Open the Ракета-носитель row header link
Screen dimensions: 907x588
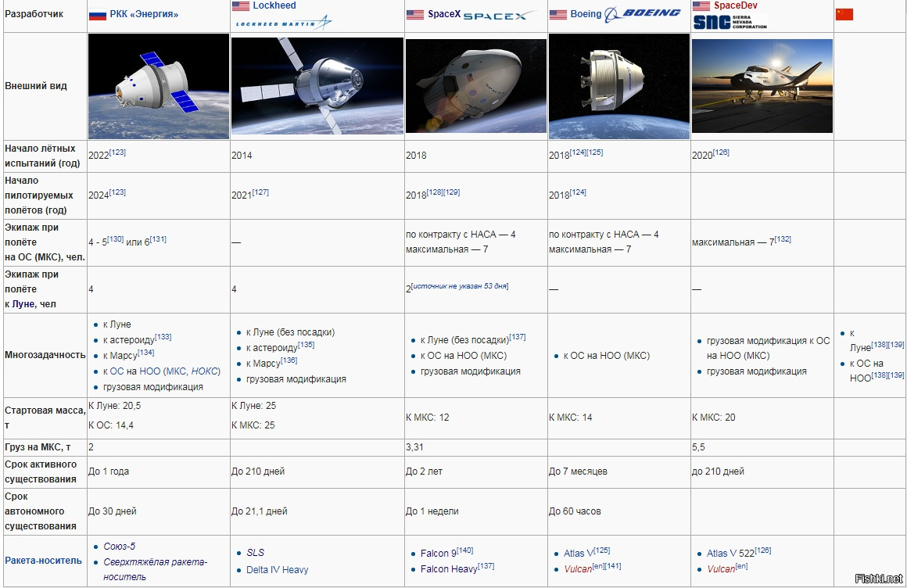click(43, 561)
